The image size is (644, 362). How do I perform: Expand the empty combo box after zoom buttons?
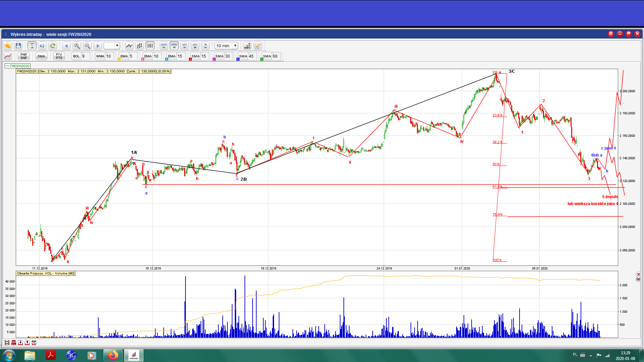coord(117,46)
